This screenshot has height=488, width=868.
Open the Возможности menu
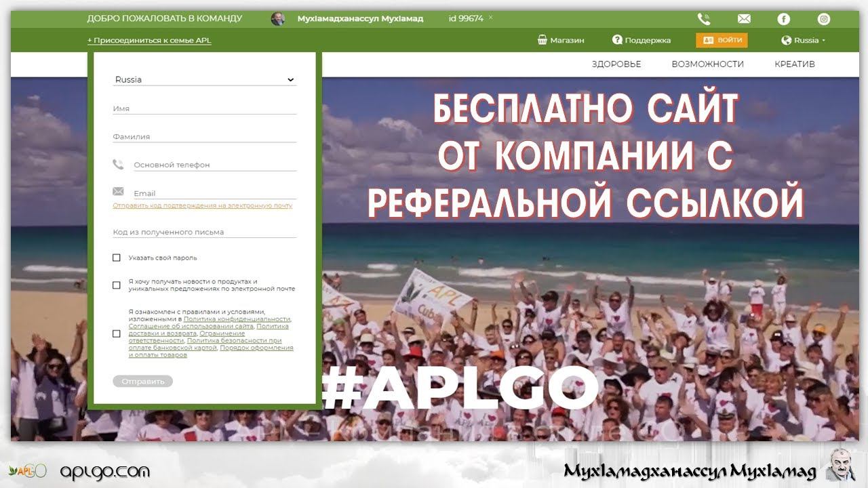point(707,64)
